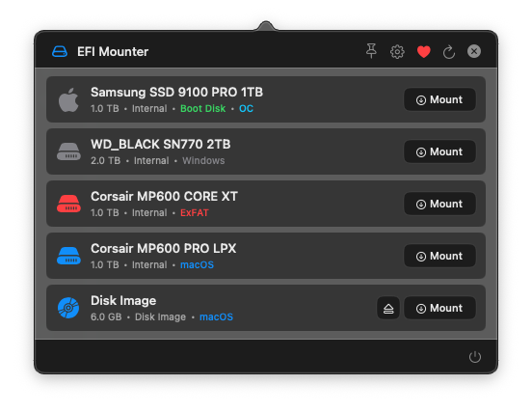Click the pin window icon
This screenshot has width=532, height=412.
pyautogui.click(x=371, y=51)
